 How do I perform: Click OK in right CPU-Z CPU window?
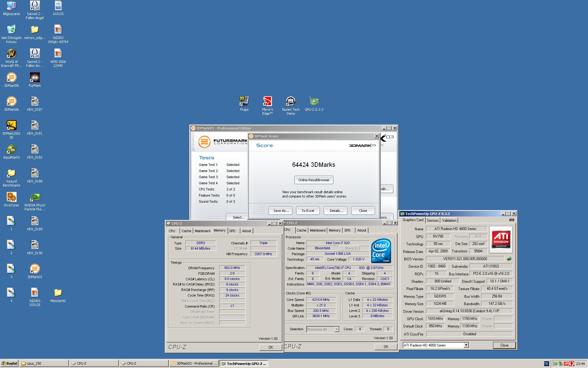click(386, 347)
